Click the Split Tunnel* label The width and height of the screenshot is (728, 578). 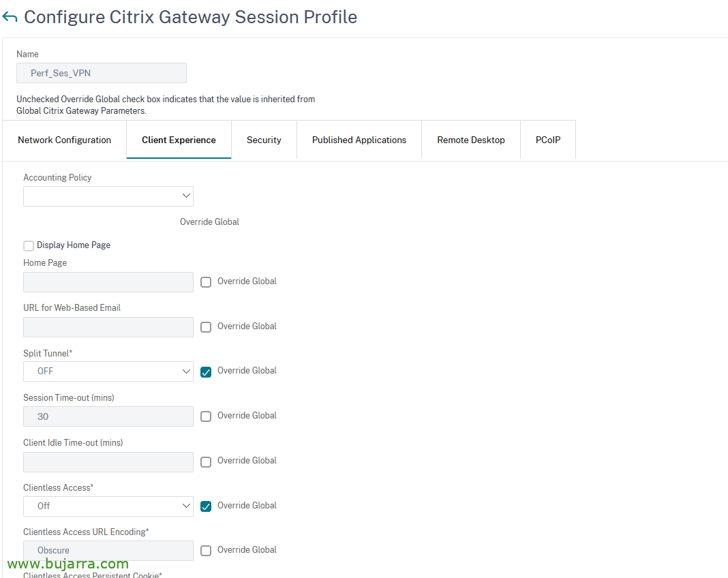48,353
